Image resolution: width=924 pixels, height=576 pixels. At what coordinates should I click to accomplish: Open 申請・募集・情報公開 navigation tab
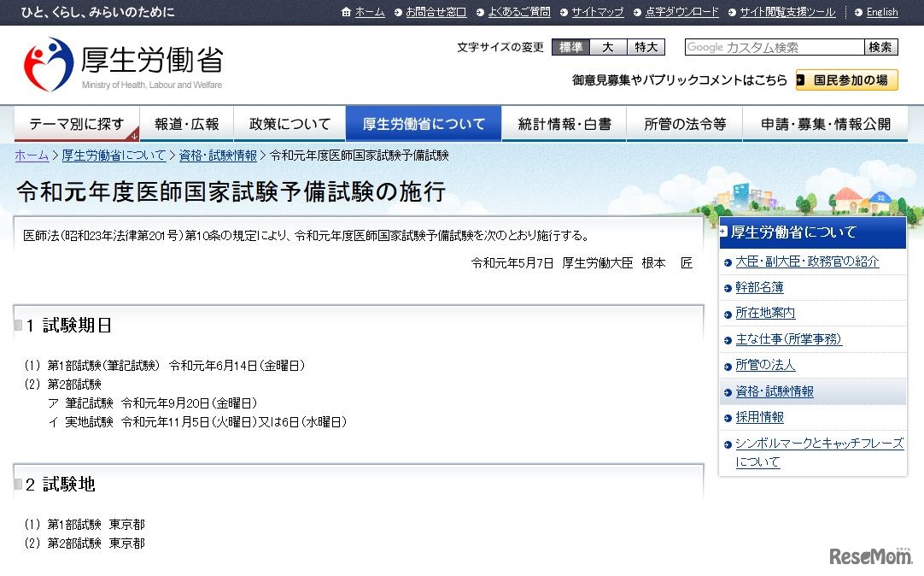(825, 124)
